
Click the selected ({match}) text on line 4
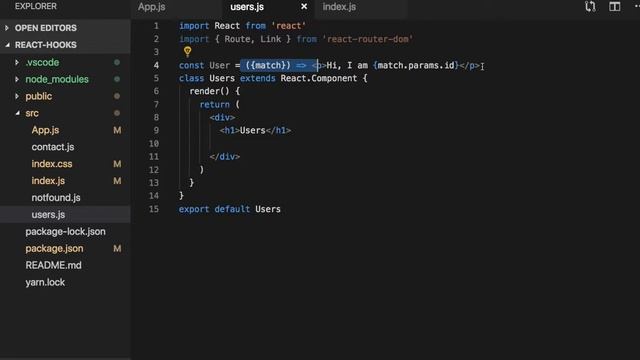pyautogui.click(x=268, y=65)
